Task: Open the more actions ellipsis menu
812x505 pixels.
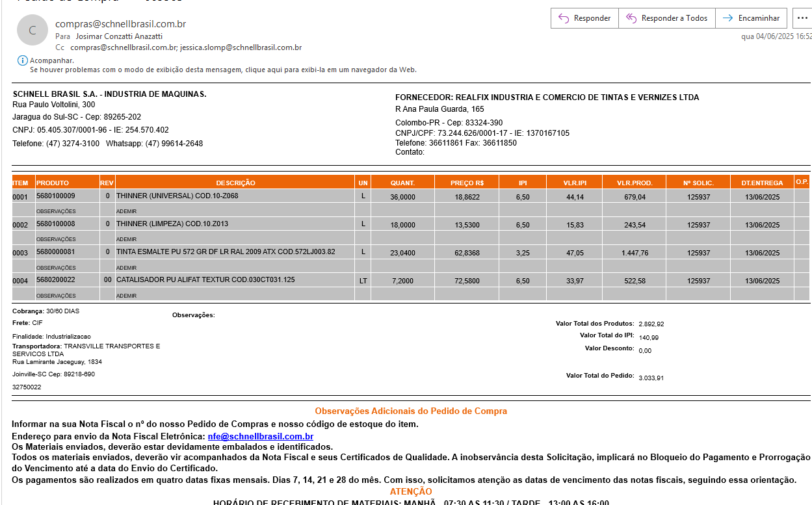Action: [x=802, y=18]
